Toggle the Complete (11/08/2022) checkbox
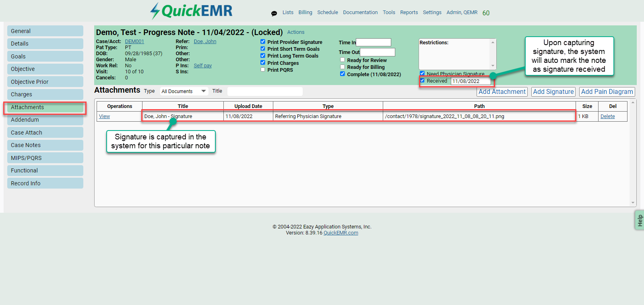This screenshot has width=644, height=305. pos(343,74)
